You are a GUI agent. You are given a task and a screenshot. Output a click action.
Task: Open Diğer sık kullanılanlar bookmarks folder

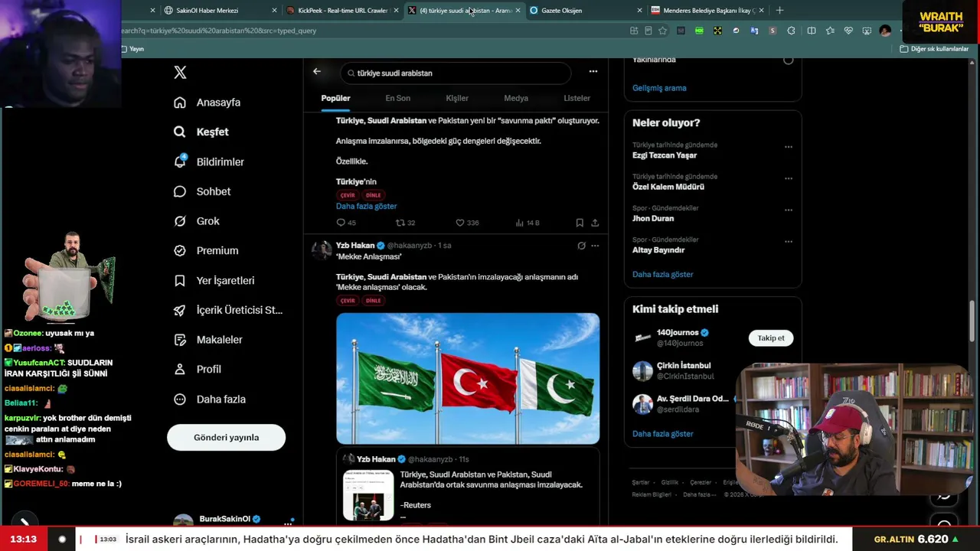(934, 49)
